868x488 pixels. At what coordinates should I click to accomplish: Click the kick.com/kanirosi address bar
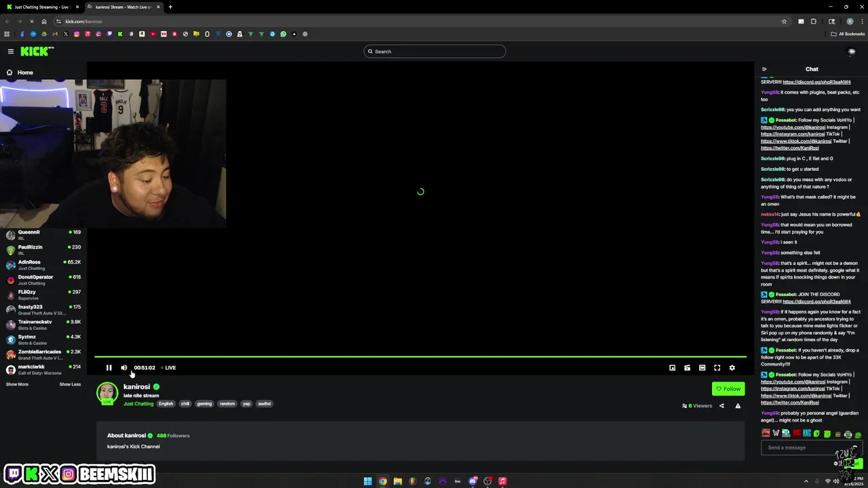tap(420, 22)
